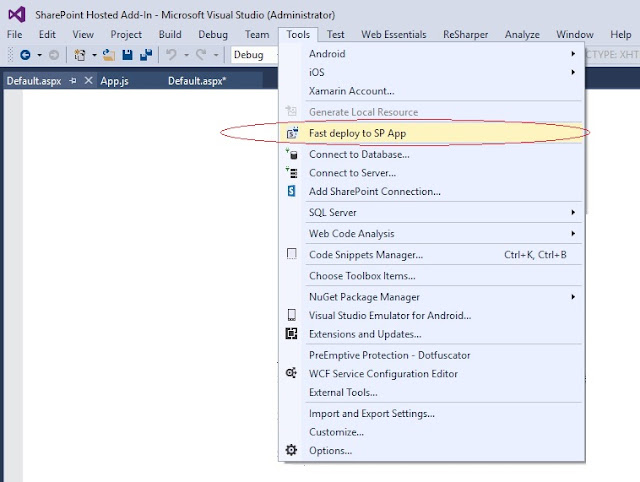Open the Analyze menu
Image resolution: width=640 pixels, height=482 pixels.
[x=522, y=34]
